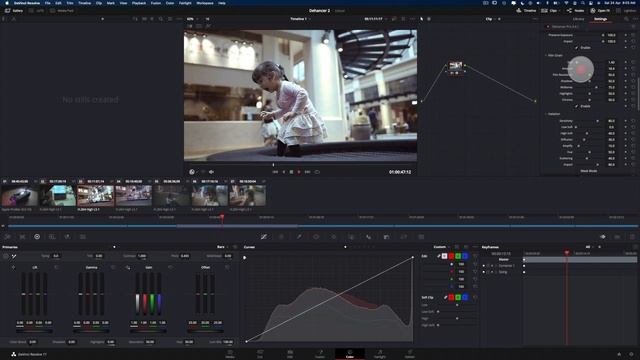Viewport: 640px width, 360px height.
Task: Show the Scopes palette
Action: point(617,237)
